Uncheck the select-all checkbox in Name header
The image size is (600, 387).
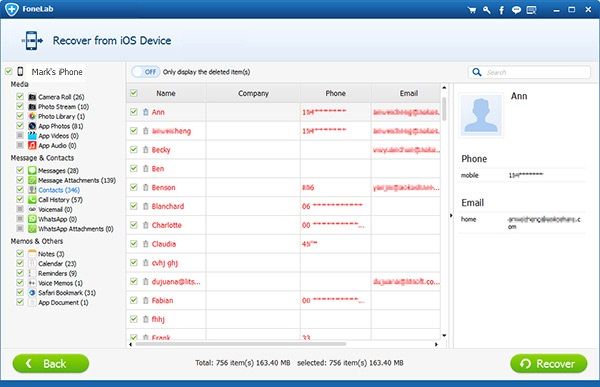[x=134, y=93]
